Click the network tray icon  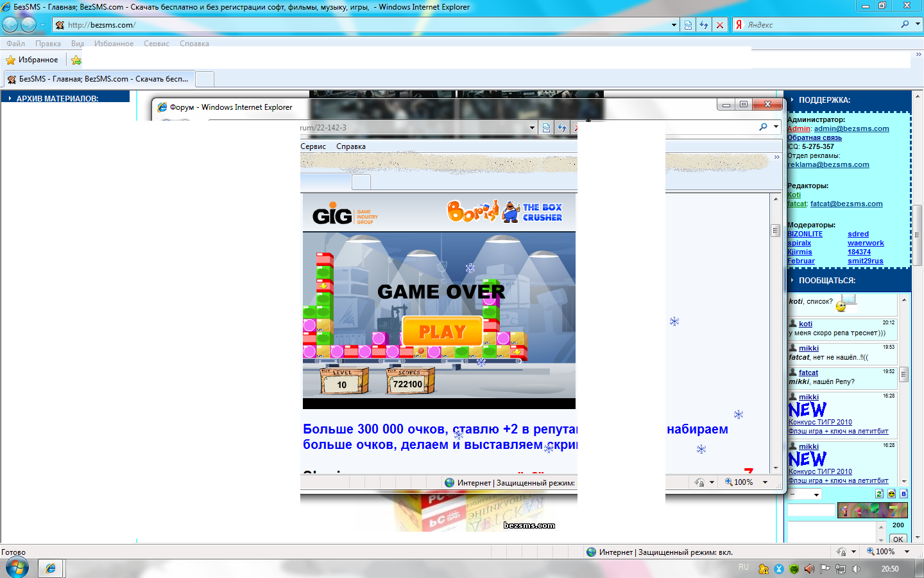click(x=841, y=569)
